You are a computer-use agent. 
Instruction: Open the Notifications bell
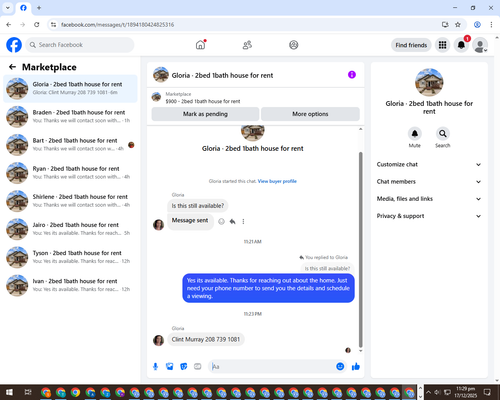(x=461, y=45)
